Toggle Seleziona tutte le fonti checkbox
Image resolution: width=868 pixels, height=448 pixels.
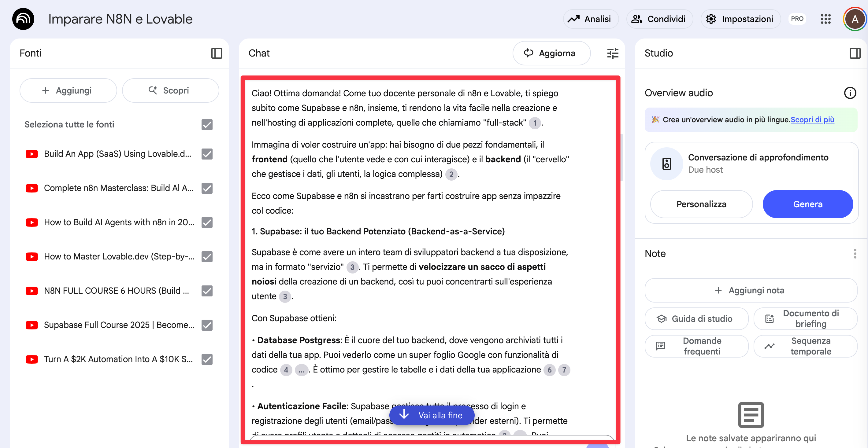(207, 125)
